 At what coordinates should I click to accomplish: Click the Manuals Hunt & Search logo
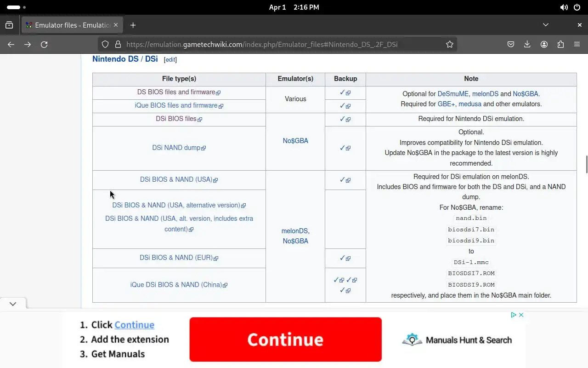(457, 340)
